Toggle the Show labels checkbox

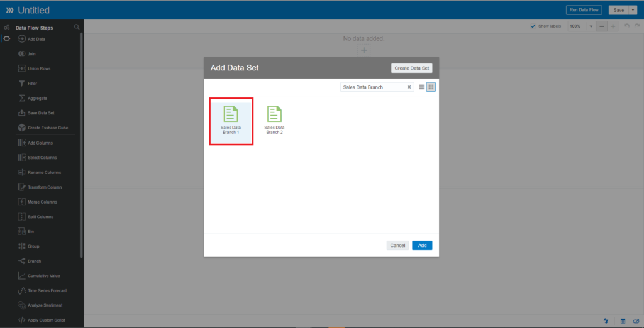(x=533, y=26)
